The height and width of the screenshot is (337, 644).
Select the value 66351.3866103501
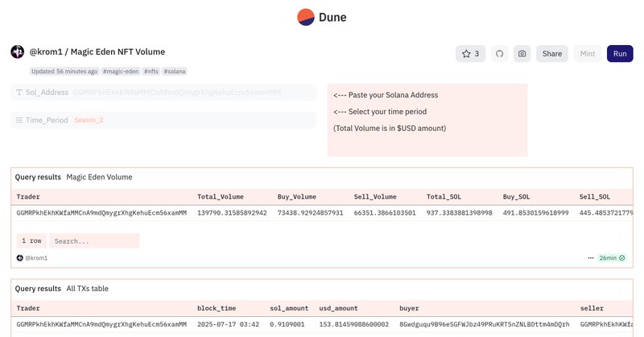385,212
